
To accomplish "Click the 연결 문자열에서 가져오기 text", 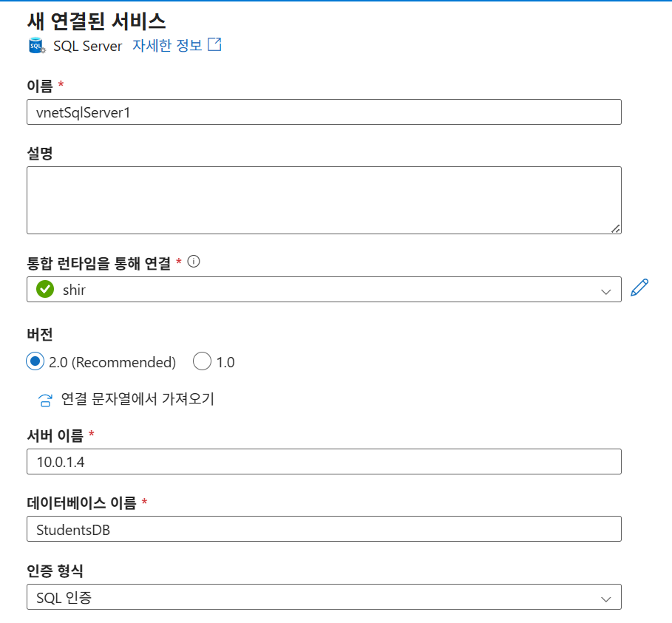I will [x=138, y=399].
